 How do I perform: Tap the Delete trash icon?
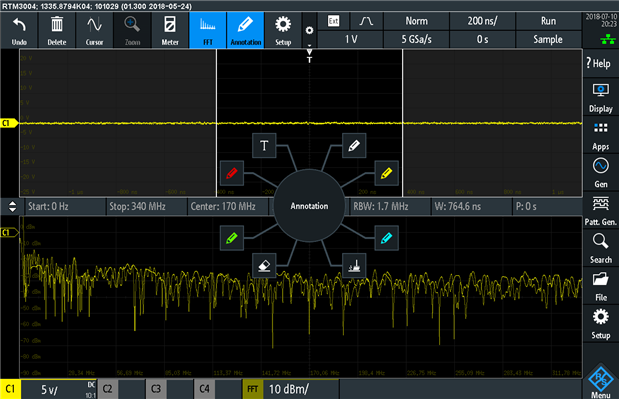click(x=57, y=30)
